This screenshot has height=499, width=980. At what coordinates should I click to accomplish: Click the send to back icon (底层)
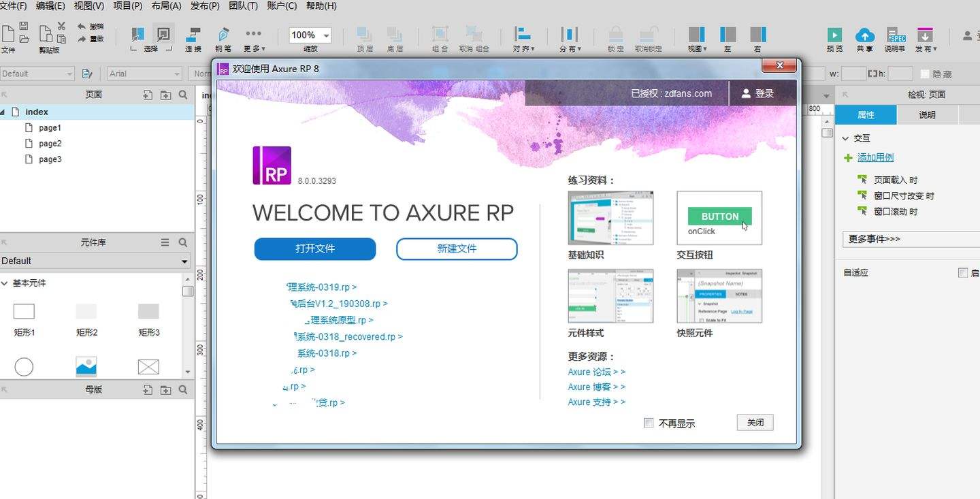tap(395, 34)
